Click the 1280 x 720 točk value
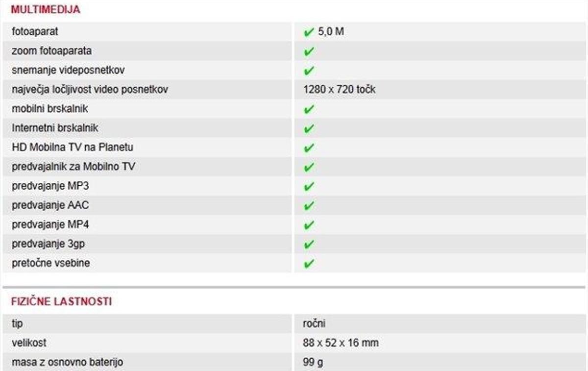 339,90
